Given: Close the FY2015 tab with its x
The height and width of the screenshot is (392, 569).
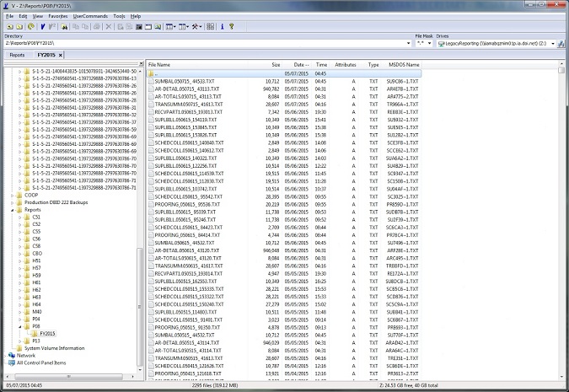Looking at the screenshot, I should pos(60,55).
